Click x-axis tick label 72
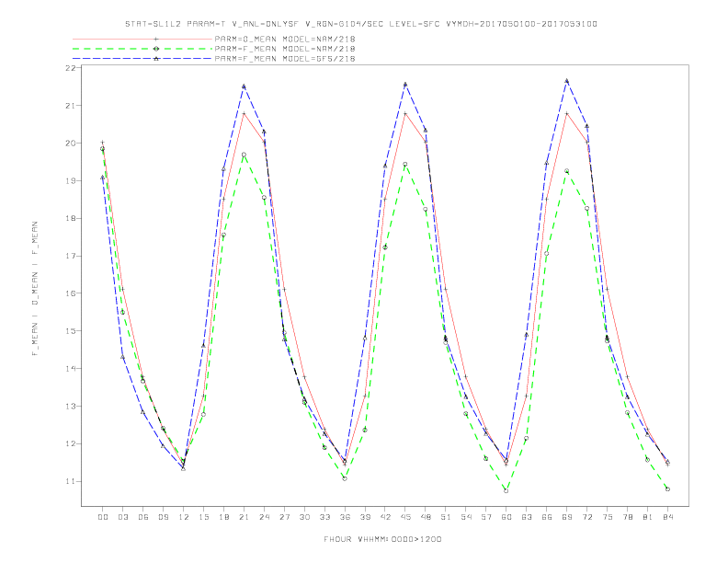Screen dimensions: 728x563 (x=586, y=517)
